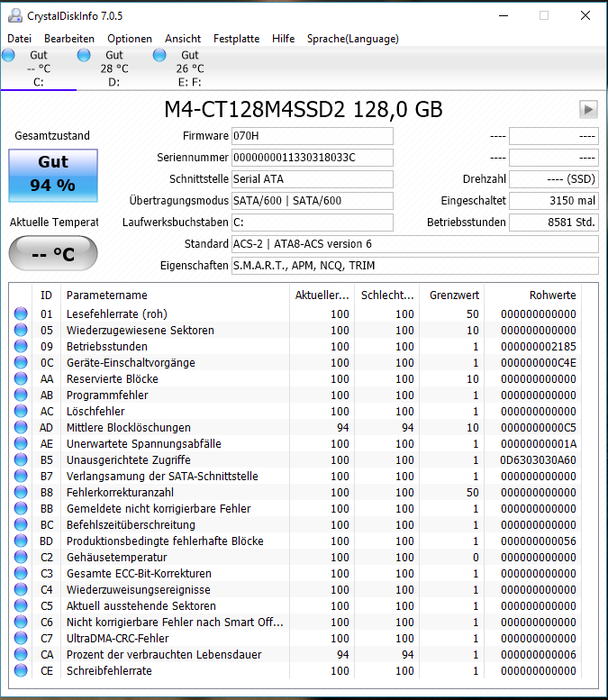Viewport: 608px width, 700px height.
Task: Click the blue orb for Aktuell ausstehende Sektoren
Action: [21, 605]
